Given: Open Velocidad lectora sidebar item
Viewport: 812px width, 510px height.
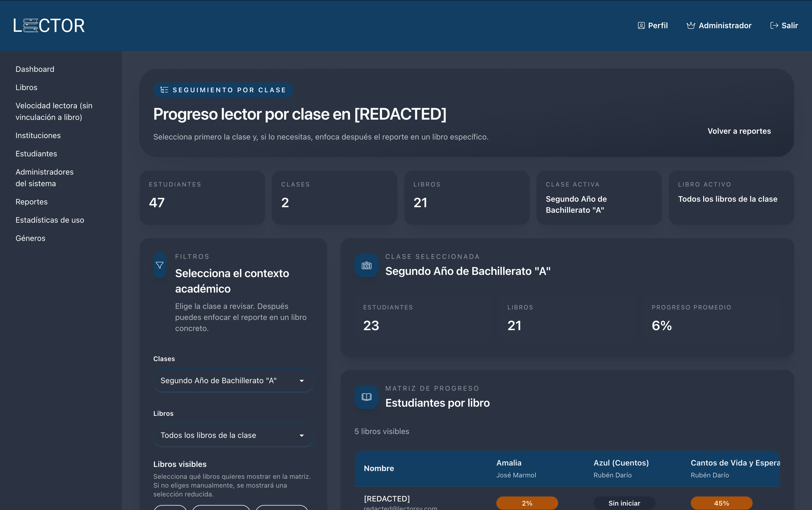Looking at the screenshot, I should (54, 111).
